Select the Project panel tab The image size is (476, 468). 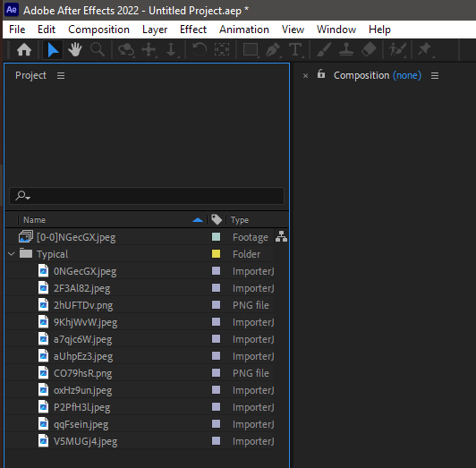(30, 75)
